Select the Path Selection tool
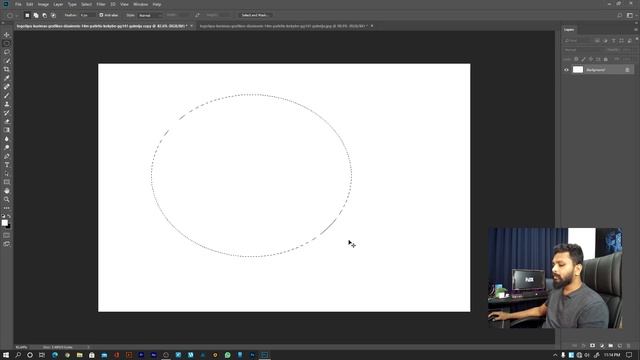Viewport: 640px width, 360px height. [x=7, y=173]
